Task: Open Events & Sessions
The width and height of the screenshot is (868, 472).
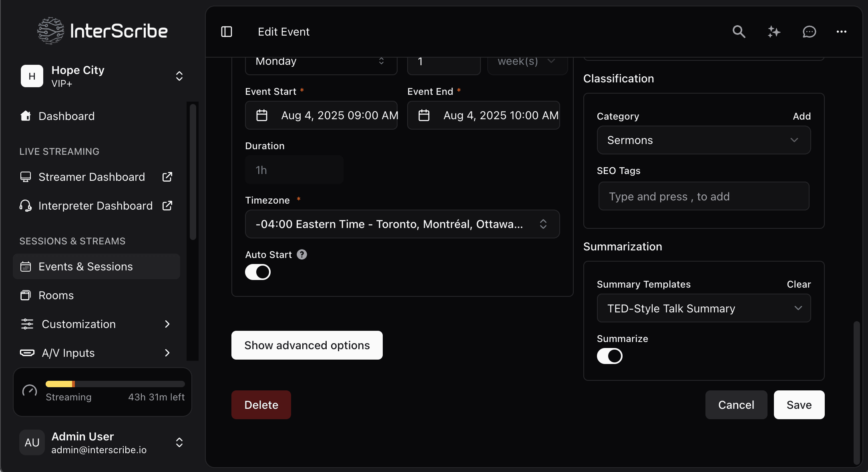Action: (x=96, y=266)
